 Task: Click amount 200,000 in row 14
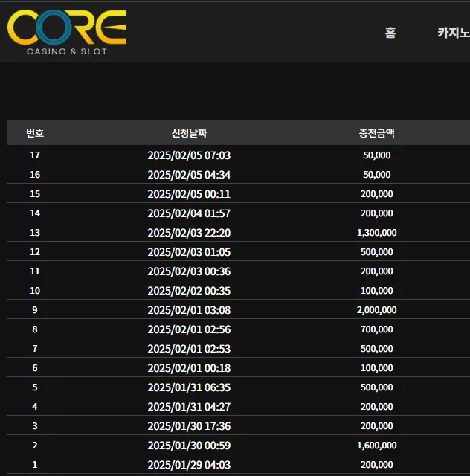[377, 213]
